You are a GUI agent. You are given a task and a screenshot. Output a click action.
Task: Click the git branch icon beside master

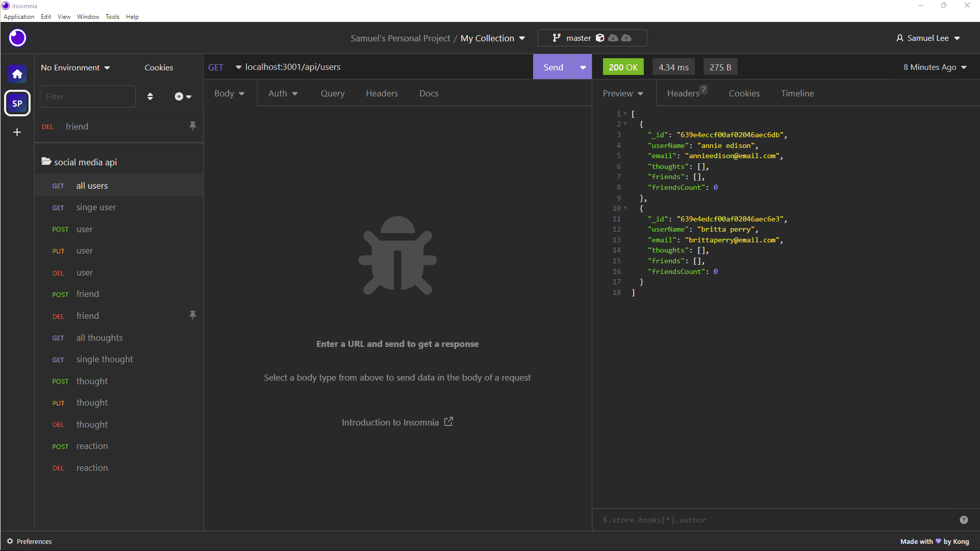coord(557,38)
